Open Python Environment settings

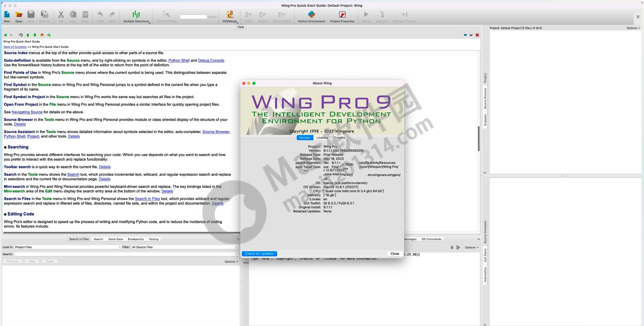pos(312,17)
